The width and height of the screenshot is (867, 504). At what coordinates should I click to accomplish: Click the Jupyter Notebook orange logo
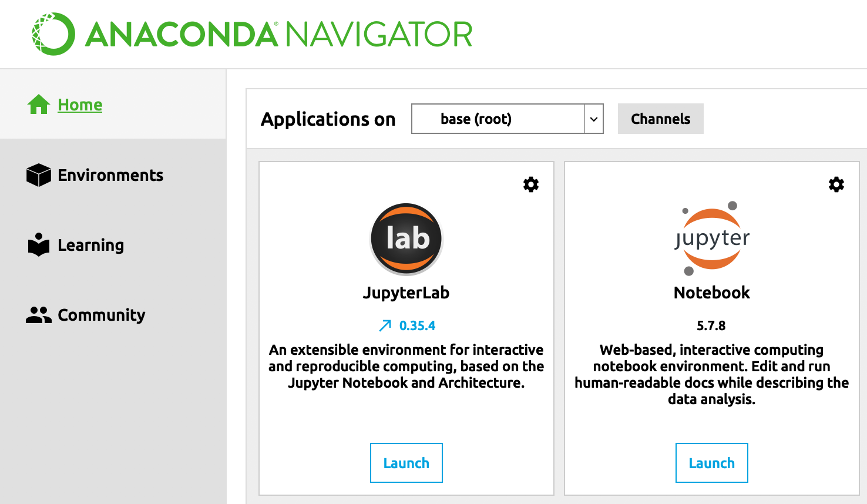point(711,238)
